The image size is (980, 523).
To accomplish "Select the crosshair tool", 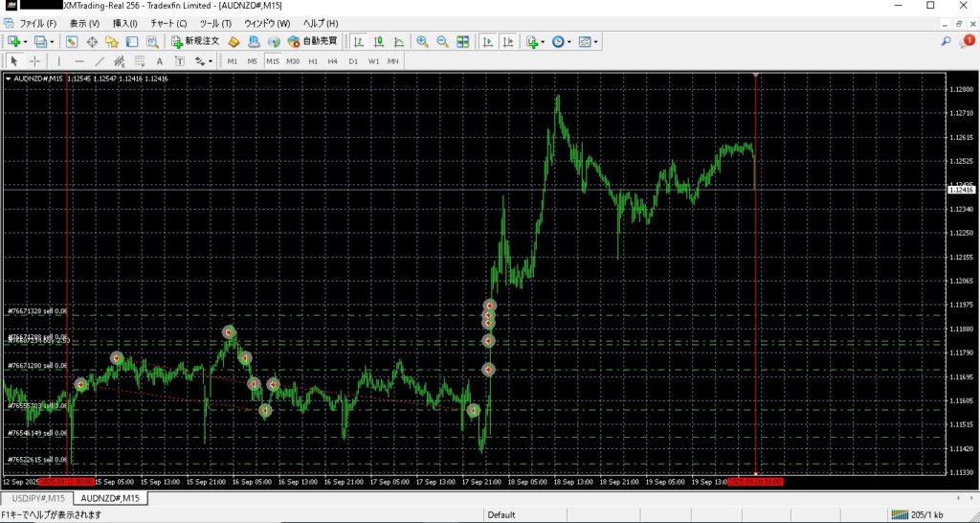I will (34, 61).
